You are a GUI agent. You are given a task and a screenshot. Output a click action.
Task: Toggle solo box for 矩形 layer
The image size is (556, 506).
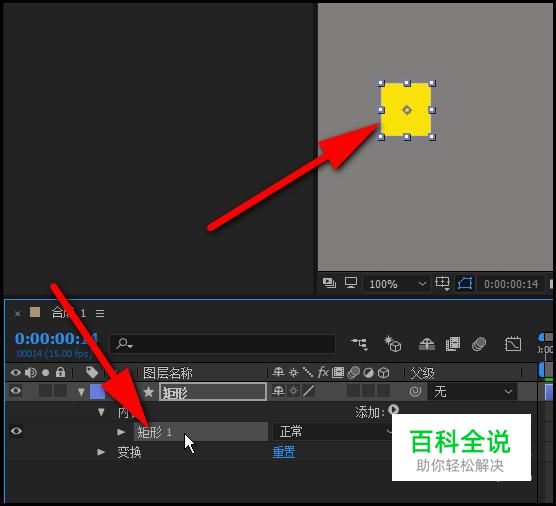(45, 391)
